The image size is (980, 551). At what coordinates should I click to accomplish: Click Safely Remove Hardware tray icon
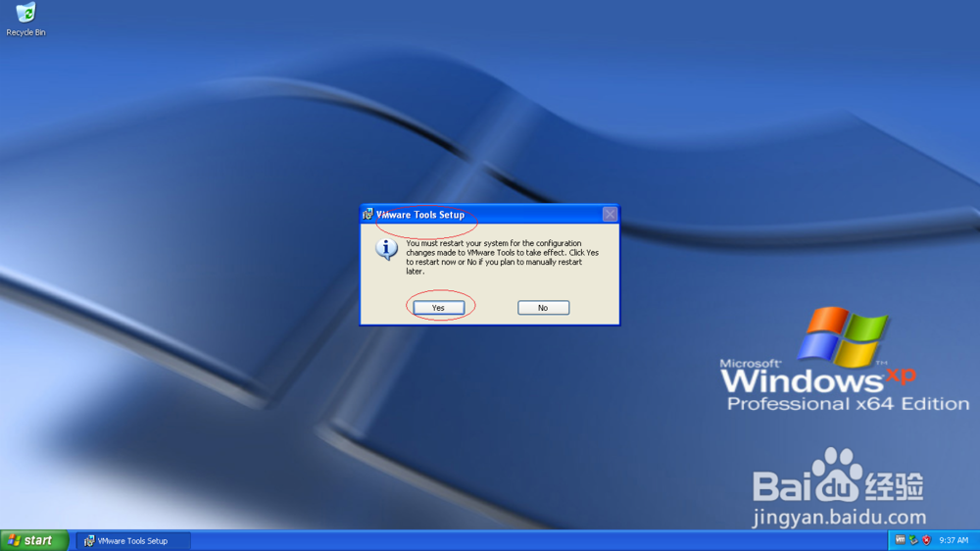[x=913, y=540]
